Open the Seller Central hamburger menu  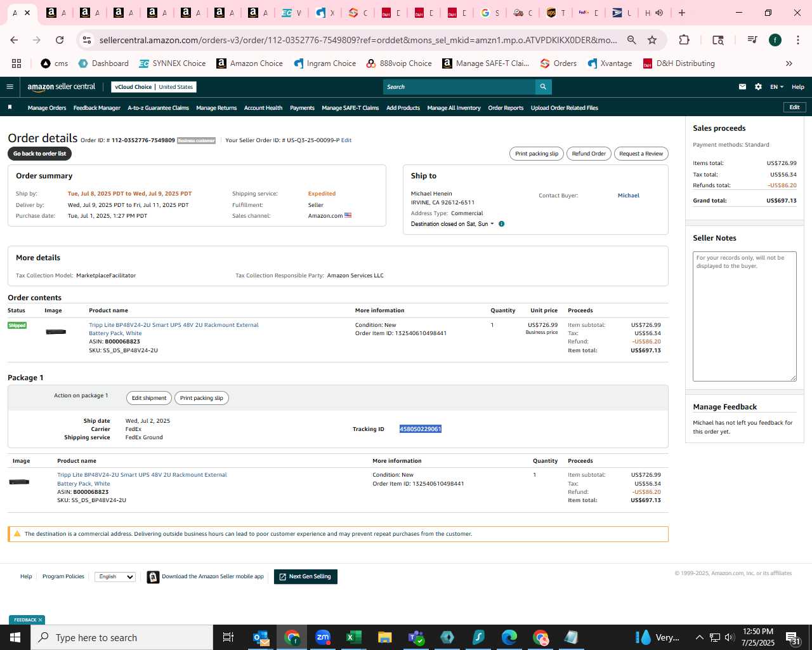point(10,87)
